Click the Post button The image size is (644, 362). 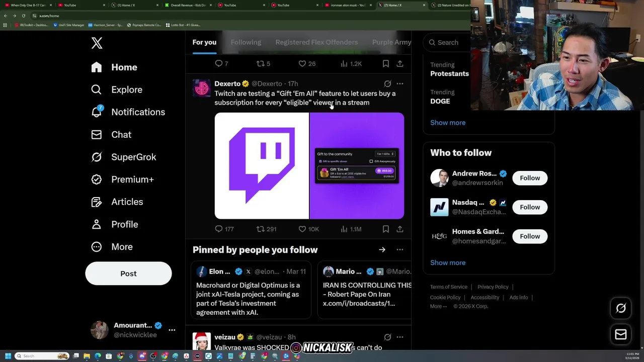point(128,274)
